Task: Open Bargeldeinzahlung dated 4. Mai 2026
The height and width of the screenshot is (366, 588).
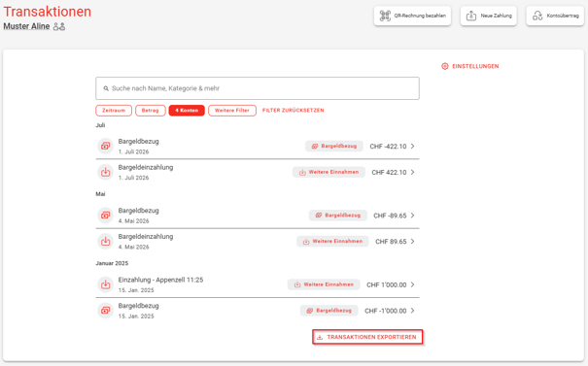Action: tap(258, 242)
